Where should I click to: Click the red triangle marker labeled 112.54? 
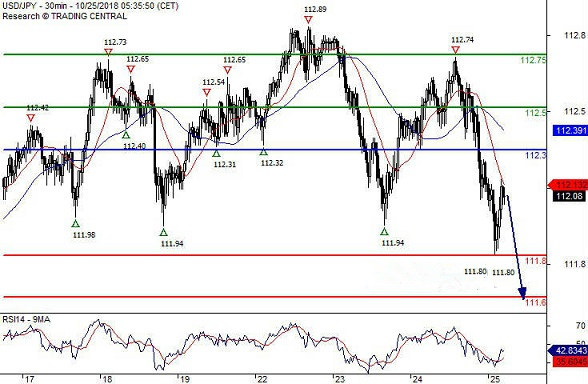(207, 92)
